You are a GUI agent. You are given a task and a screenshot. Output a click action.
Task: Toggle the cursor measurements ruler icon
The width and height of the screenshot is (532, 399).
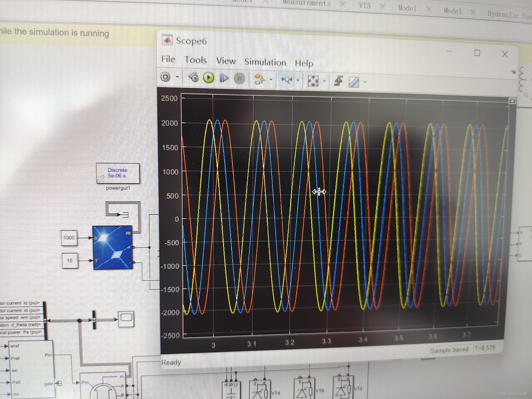pos(354,82)
